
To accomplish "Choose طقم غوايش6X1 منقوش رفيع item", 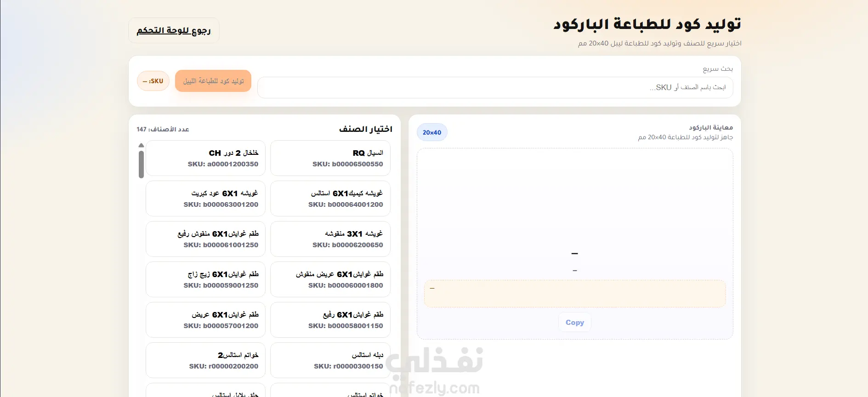I will click(x=205, y=239).
